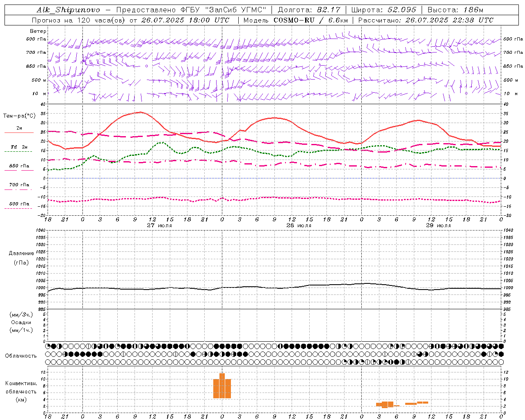The image size is (525, 420).
Task: Click the (мм/3ч.) precipitation unit label
Action: [x=21, y=315]
